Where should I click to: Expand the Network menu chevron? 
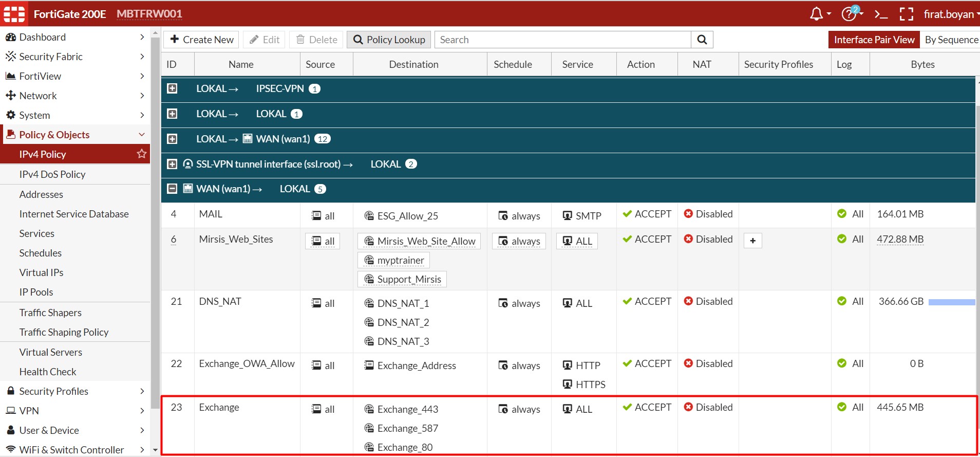point(142,96)
